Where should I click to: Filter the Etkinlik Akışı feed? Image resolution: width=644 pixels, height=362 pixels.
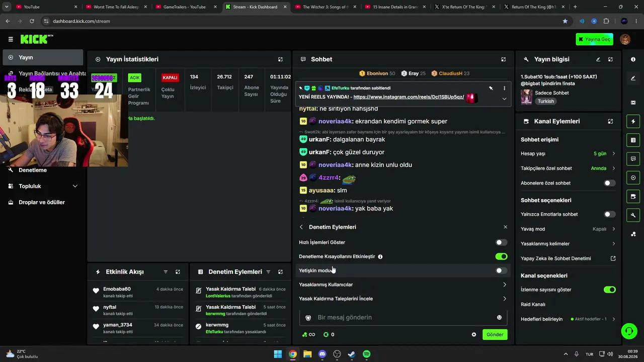coord(166,272)
